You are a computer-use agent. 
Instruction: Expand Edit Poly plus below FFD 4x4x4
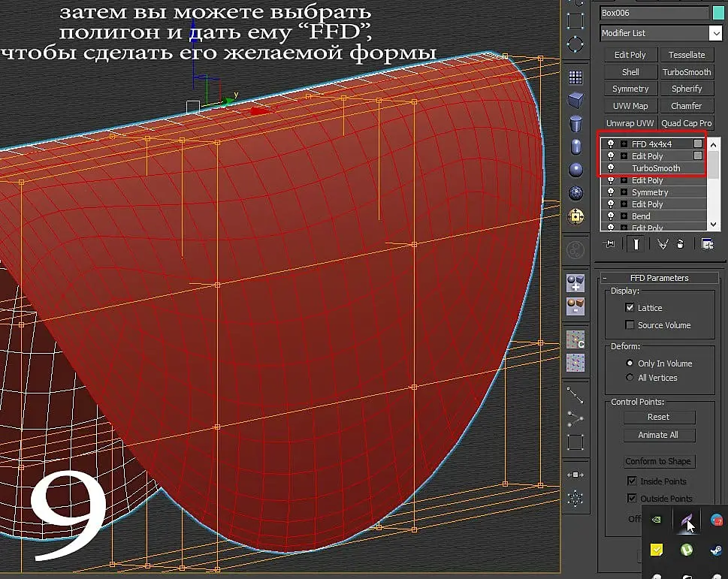(624, 156)
